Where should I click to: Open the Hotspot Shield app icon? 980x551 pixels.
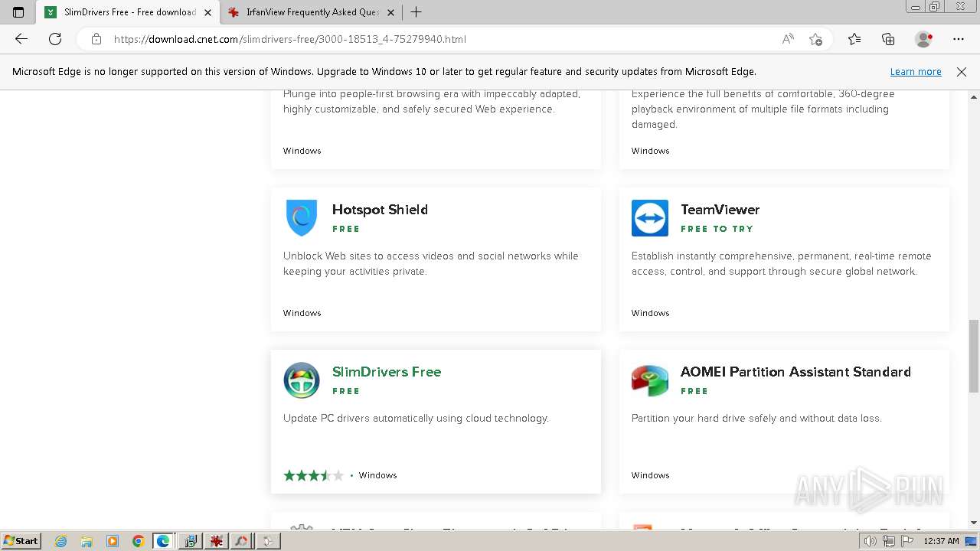click(302, 218)
